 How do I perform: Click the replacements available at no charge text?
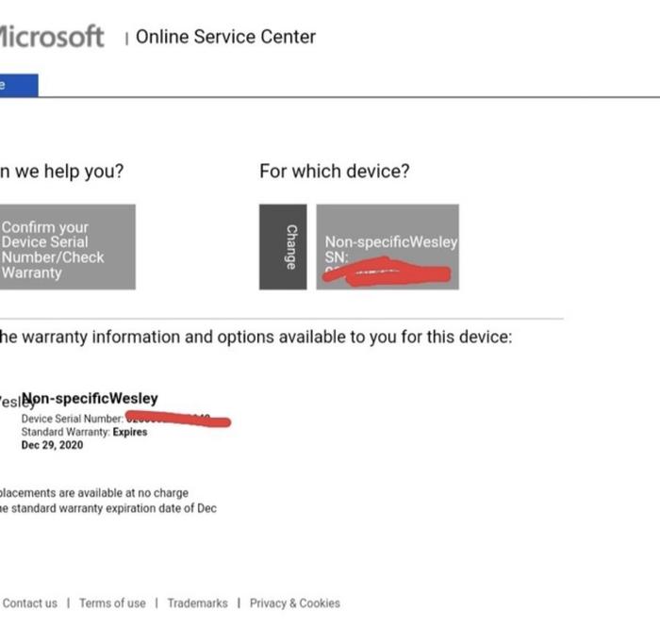(94, 493)
